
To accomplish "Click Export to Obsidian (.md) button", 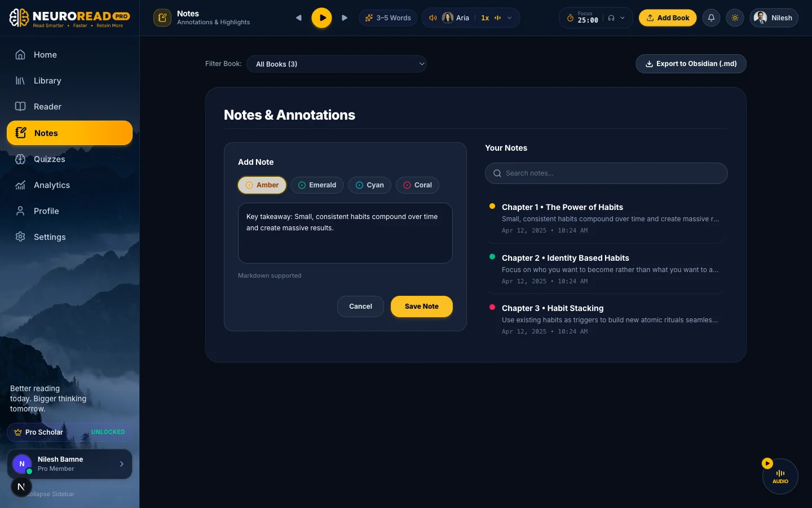I will pyautogui.click(x=691, y=64).
